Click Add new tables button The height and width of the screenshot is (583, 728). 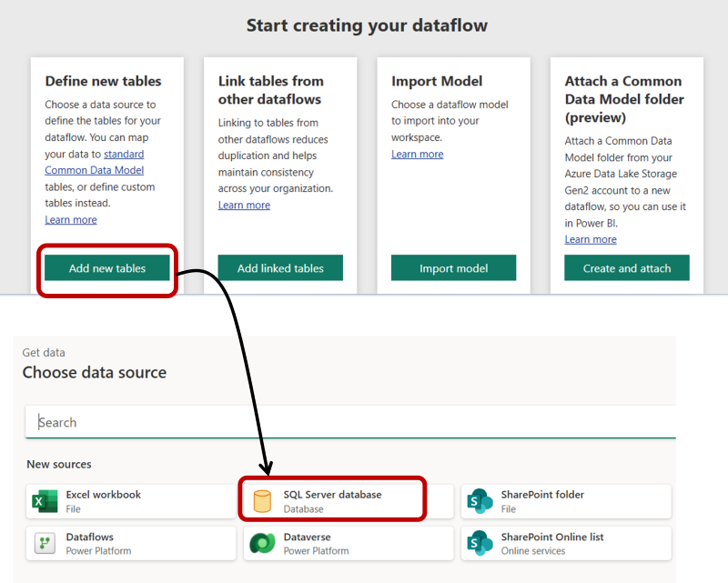point(107,267)
